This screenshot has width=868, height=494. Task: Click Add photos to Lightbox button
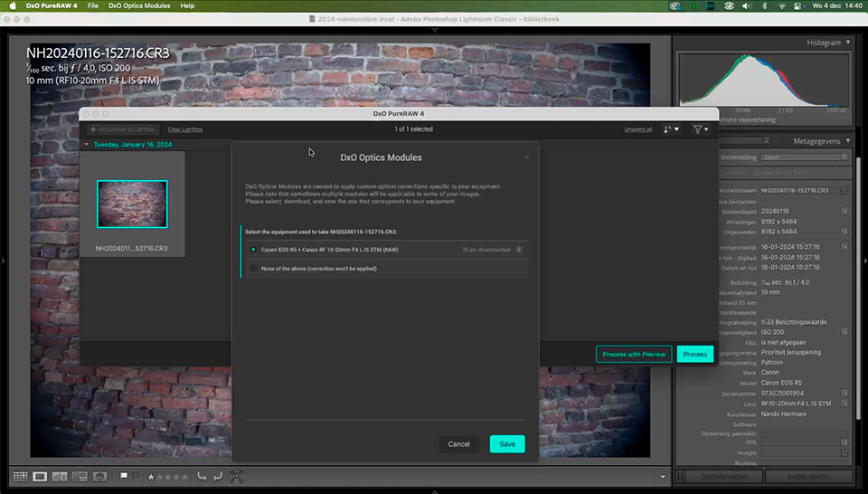(x=123, y=129)
